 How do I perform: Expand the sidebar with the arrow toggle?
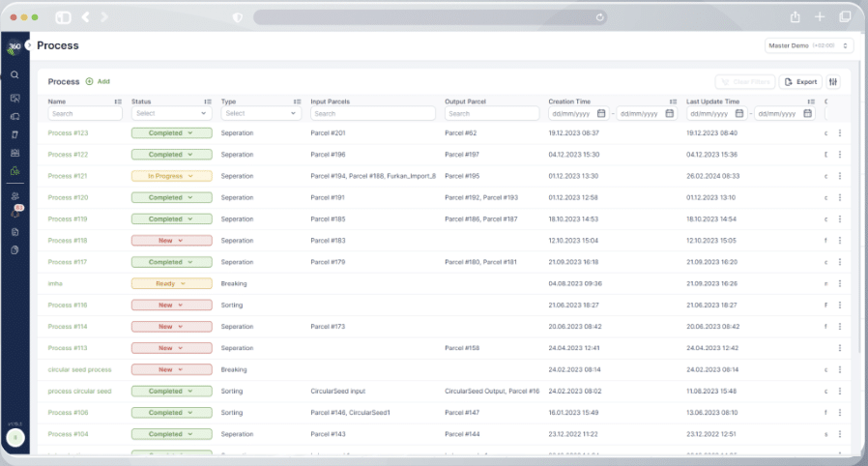pos(29,45)
